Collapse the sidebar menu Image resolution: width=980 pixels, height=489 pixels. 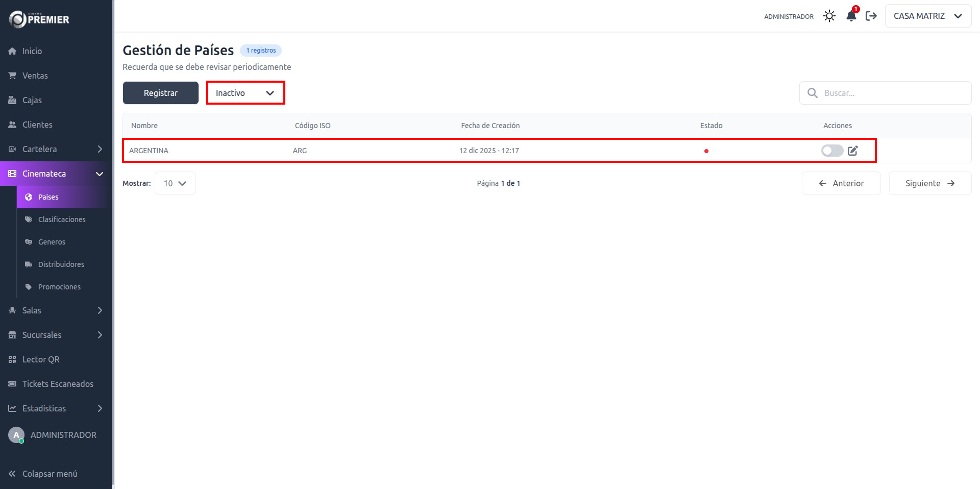pos(50,474)
